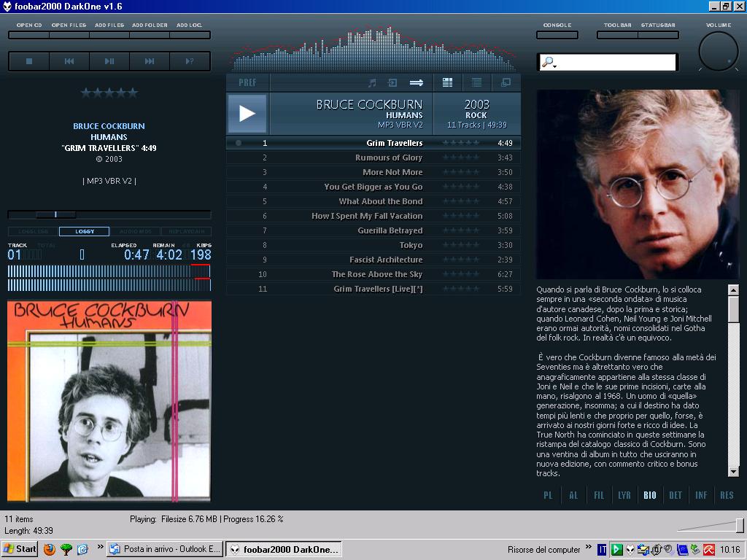The height and width of the screenshot is (560, 747).
Task: Click the status bar volume slider
Action: 711,525
